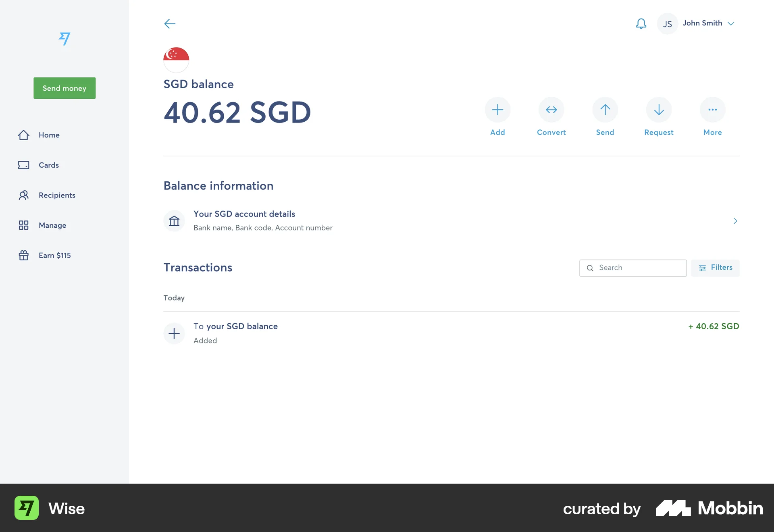774x532 pixels.
Task: Click the Add money icon
Action: pyautogui.click(x=497, y=110)
